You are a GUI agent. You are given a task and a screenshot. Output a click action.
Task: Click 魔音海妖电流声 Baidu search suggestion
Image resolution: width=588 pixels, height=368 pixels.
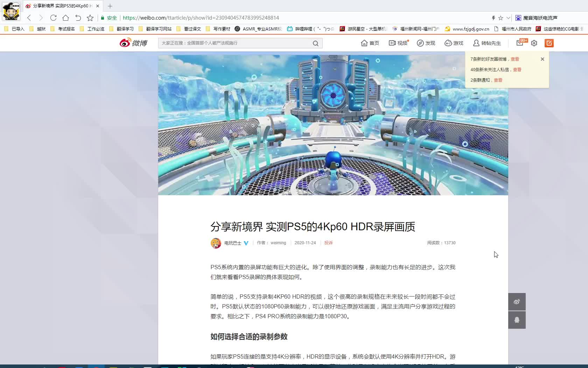coord(537,18)
